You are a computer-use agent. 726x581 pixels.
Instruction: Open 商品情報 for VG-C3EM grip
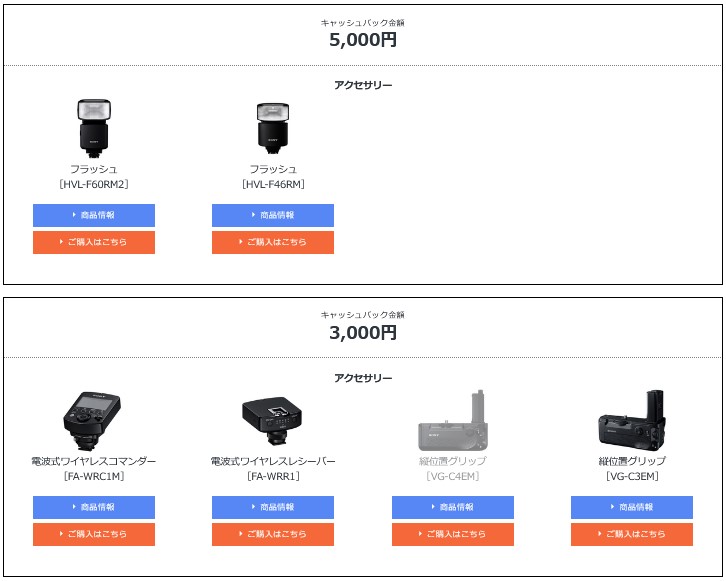coord(632,507)
